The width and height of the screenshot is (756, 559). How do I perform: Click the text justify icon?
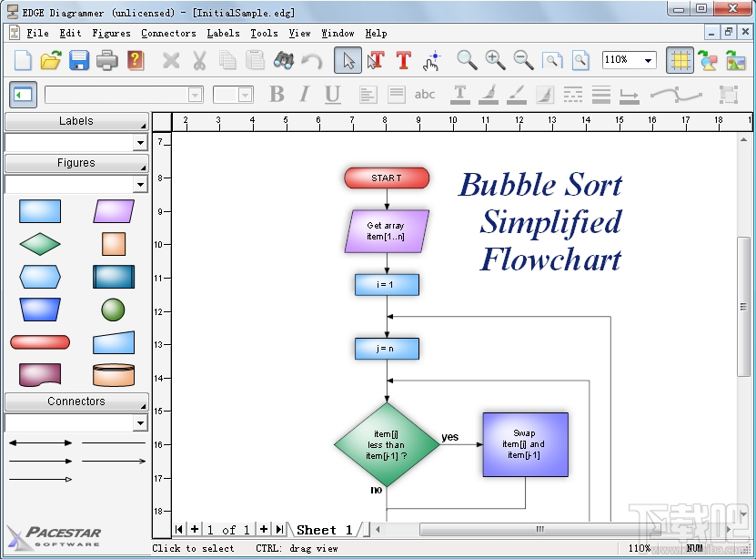397,95
